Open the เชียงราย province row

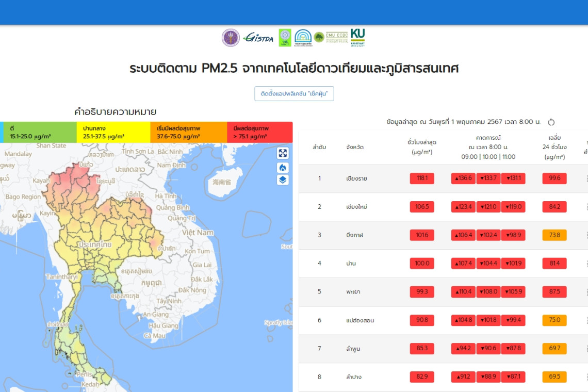[x=357, y=178]
